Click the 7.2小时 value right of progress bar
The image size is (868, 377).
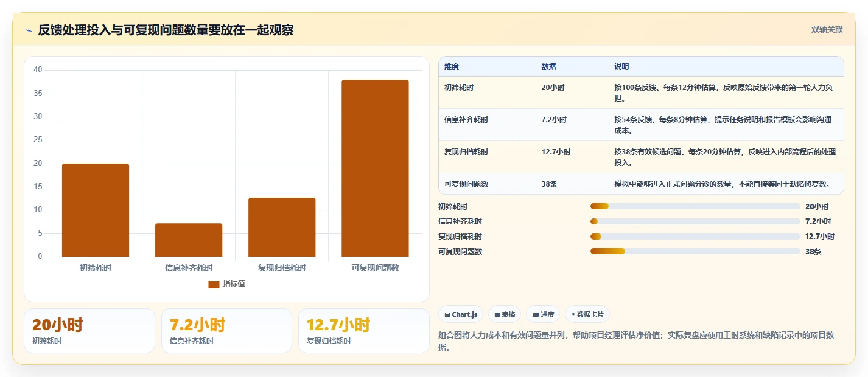point(818,221)
